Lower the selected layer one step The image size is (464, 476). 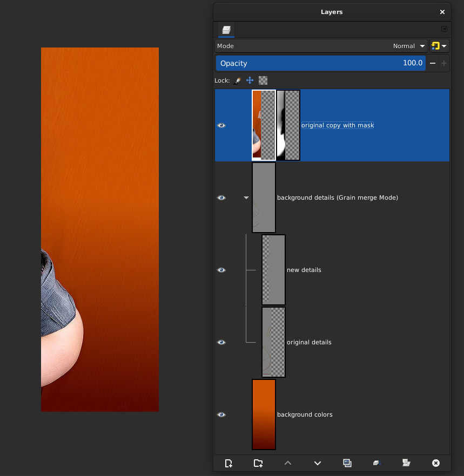[x=318, y=463]
